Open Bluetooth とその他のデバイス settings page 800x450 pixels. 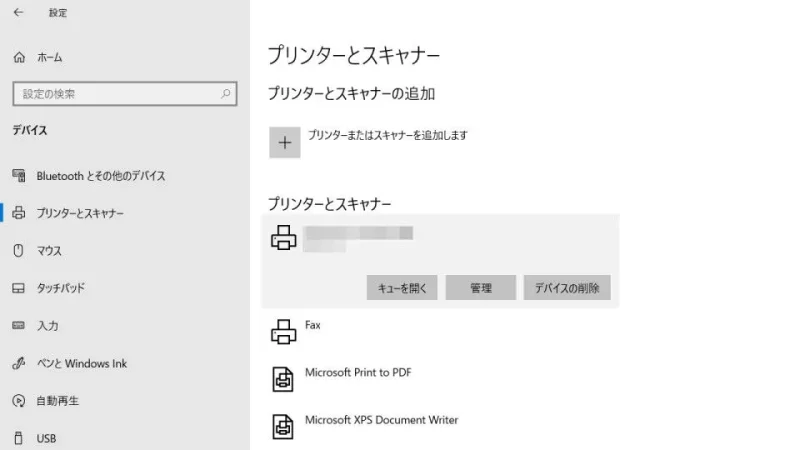pos(100,176)
